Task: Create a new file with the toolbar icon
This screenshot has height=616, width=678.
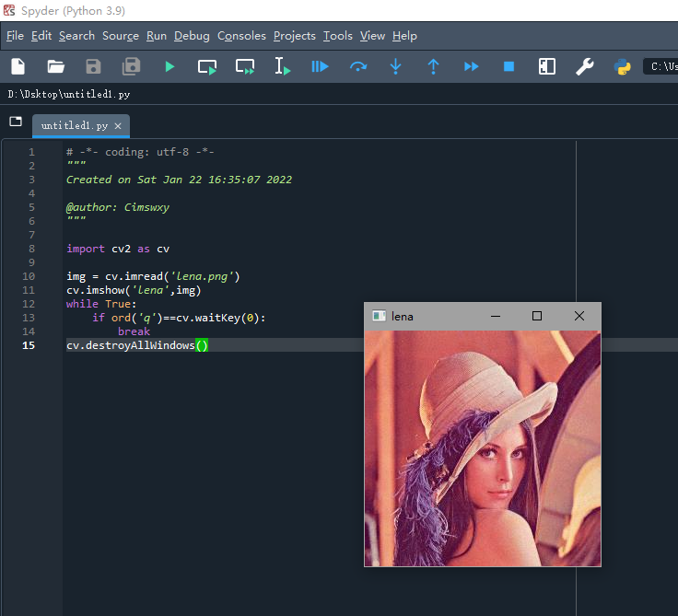Action: (18, 66)
